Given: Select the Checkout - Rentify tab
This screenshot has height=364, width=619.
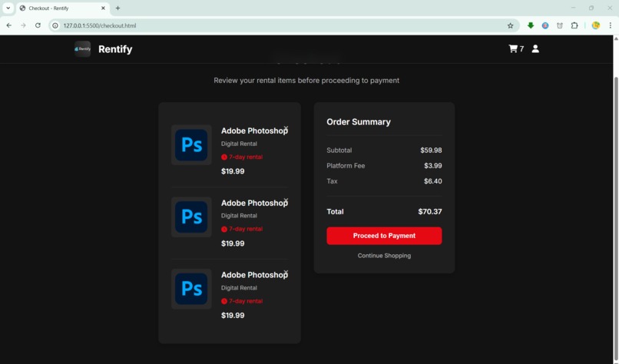Looking at the screenshot, I should [x=63, y=8].
